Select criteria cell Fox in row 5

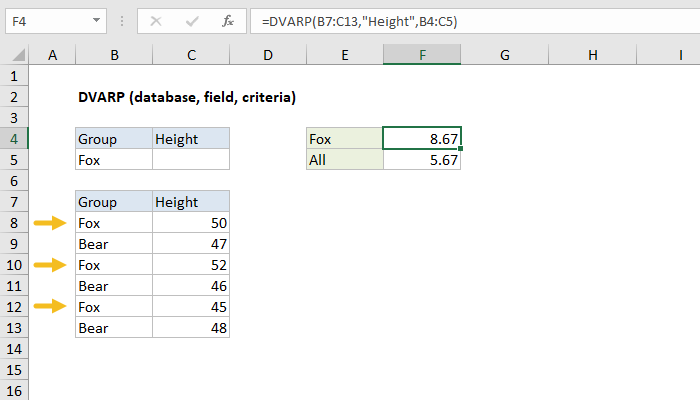coord(114,160)
